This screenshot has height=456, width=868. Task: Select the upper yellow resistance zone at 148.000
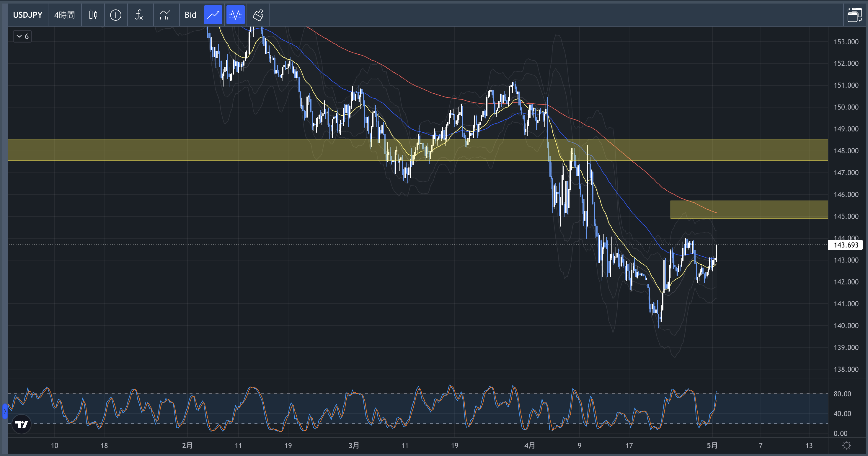point(417,150)
